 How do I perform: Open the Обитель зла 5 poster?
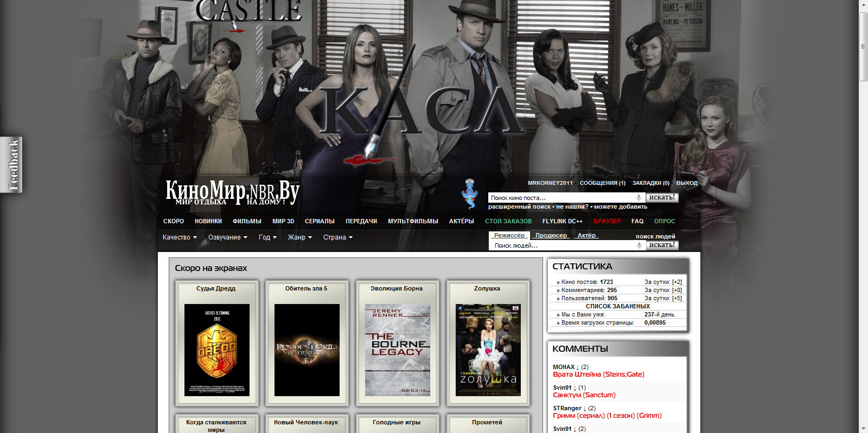coord(307,350)
